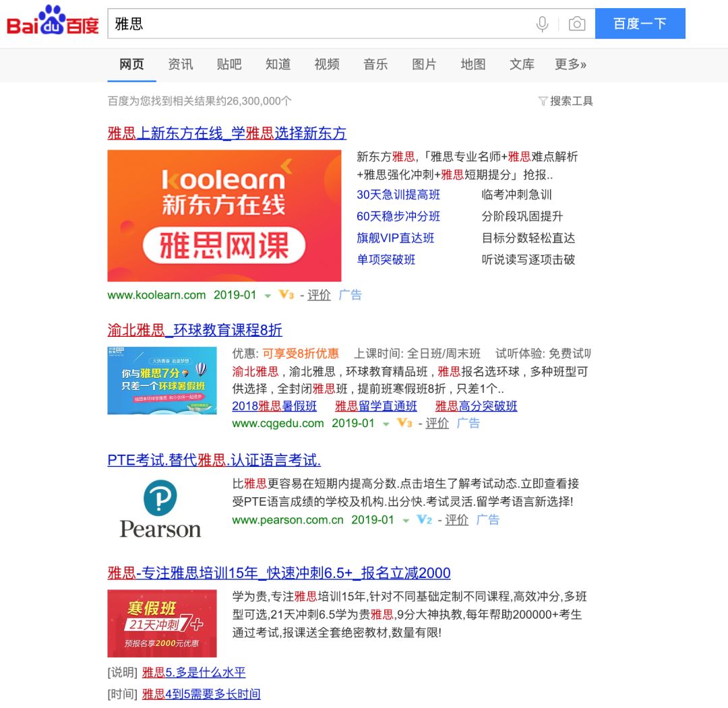Image resolution: width=728 pixels, height=708 pixels.
Task: Open 搜索工具 using the funnel icon
Action: tap(544, 100)
